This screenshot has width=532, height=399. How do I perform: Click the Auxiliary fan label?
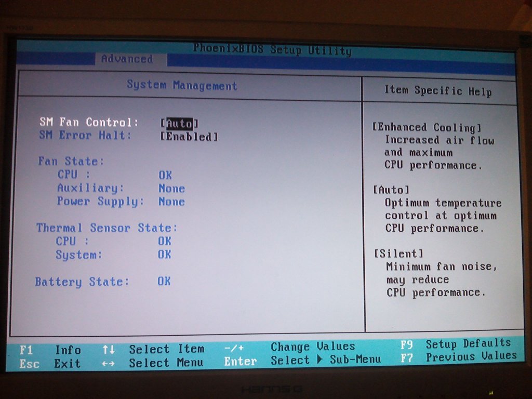[x=90, y=188]
